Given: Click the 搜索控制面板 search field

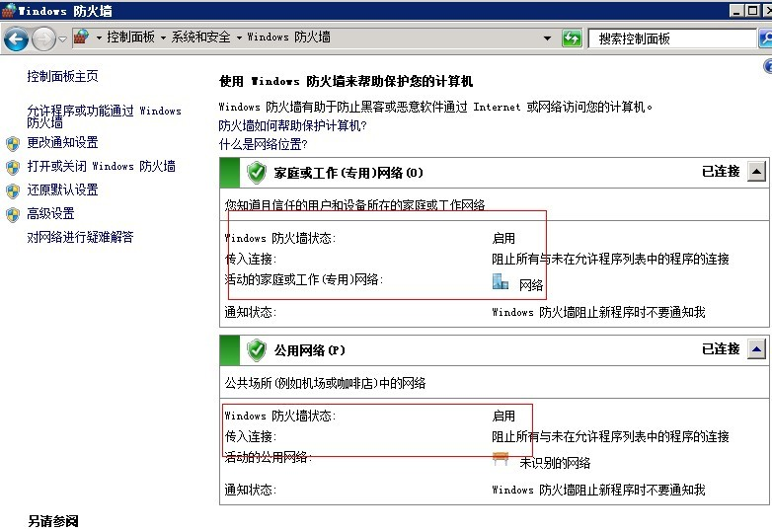Looking at the screenshot, I should pos(671,38).
